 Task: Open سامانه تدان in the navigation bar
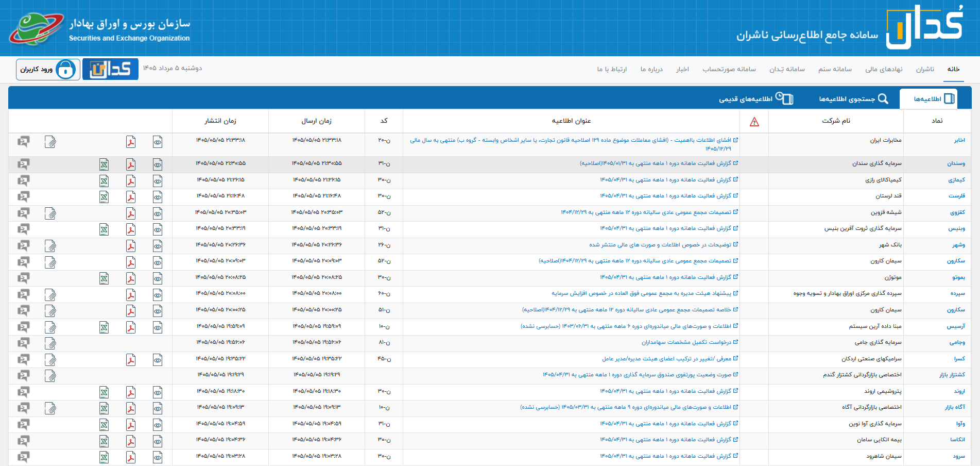click(x=787, y=69)
